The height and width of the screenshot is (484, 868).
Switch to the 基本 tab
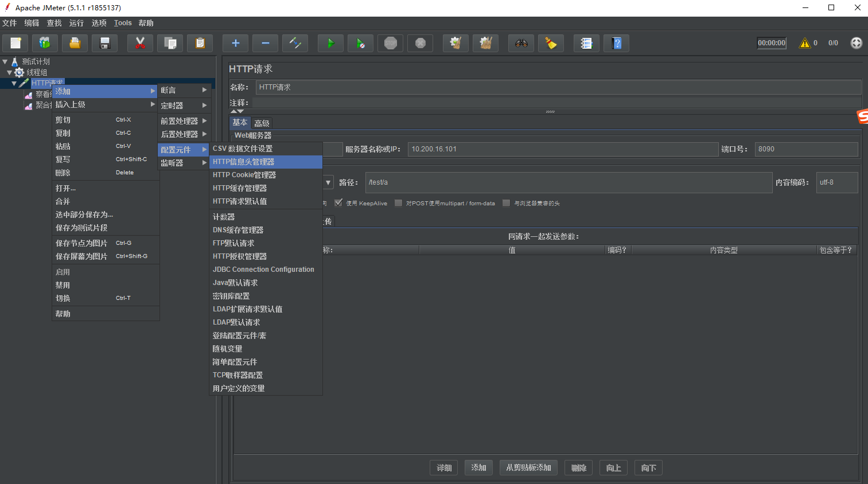[240, 122]
